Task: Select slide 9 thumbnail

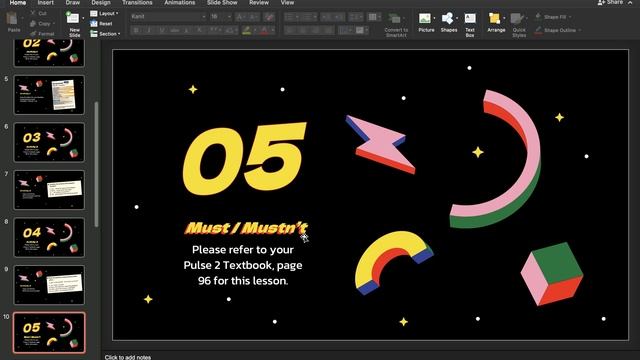Action: point(49,285)
